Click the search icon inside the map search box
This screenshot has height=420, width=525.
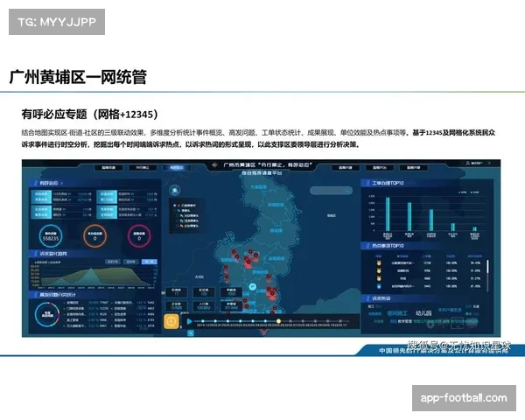point(347,191)
